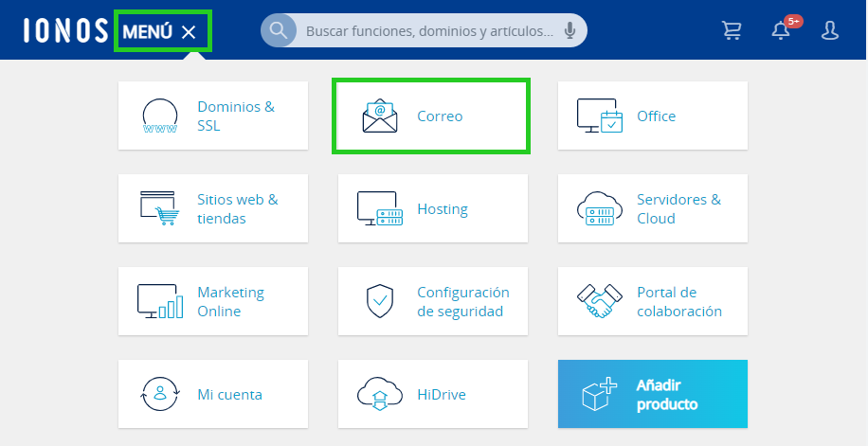View notifications bell with 5+ badge
The height and width of the screenshot is (446, 868).
(x=781, y=30)
